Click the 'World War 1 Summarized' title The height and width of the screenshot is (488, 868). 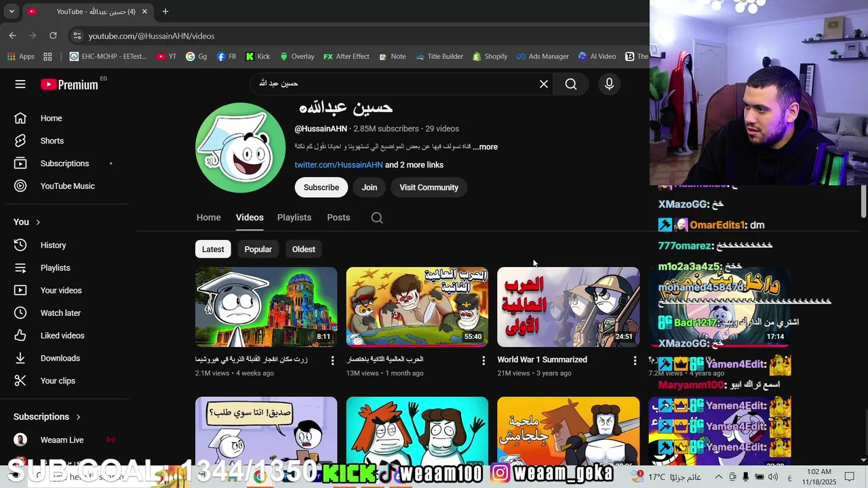(542, 360)
